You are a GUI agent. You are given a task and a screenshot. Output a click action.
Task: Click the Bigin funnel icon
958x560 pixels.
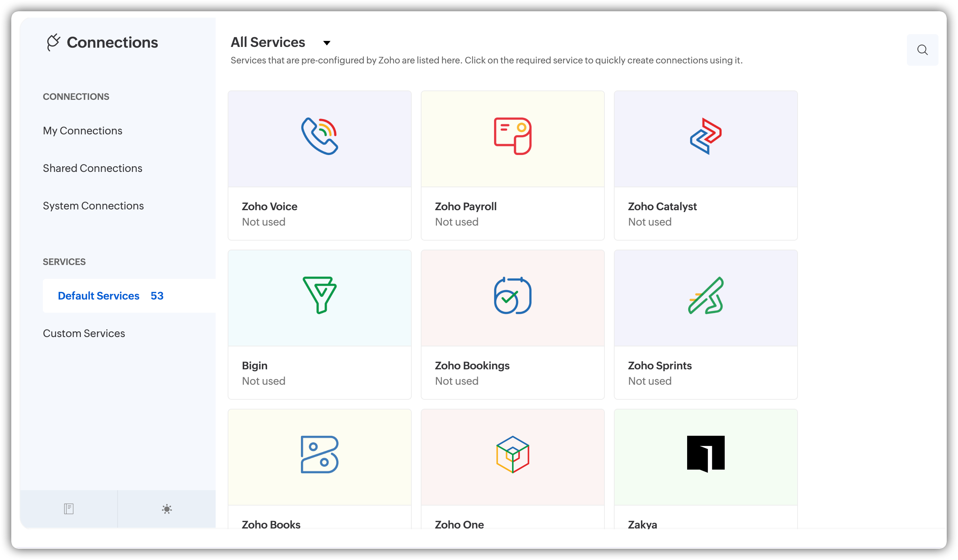point(319,295)
